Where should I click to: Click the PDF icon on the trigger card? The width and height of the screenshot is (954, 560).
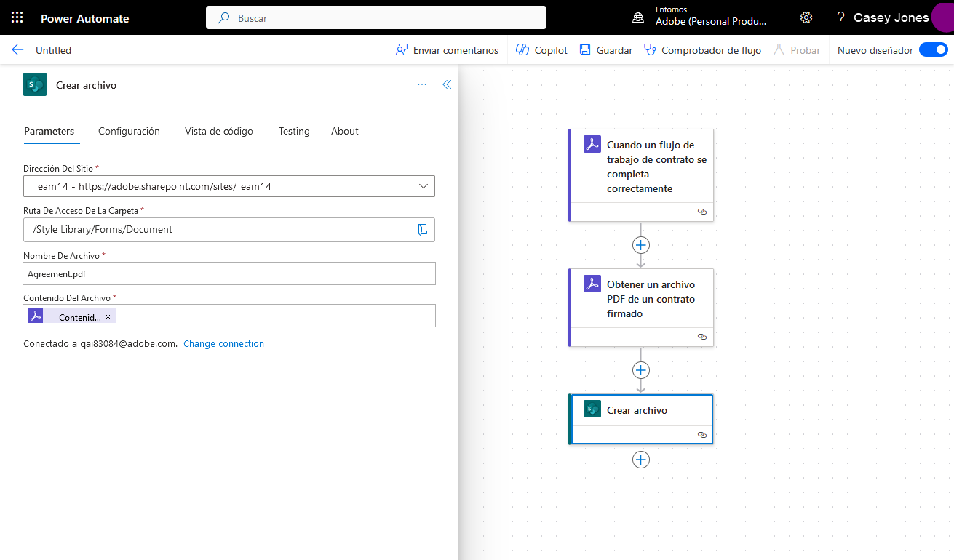(592, 143)
